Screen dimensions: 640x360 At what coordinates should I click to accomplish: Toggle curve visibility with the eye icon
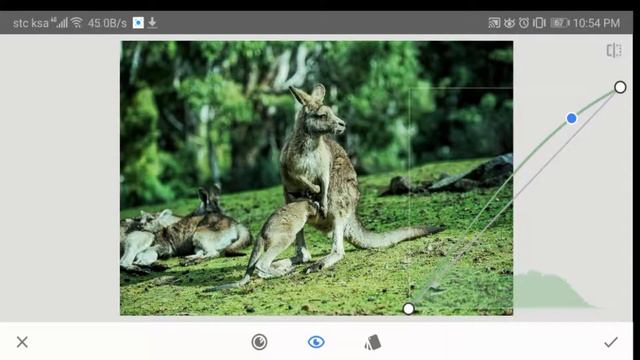click(316, 342)
